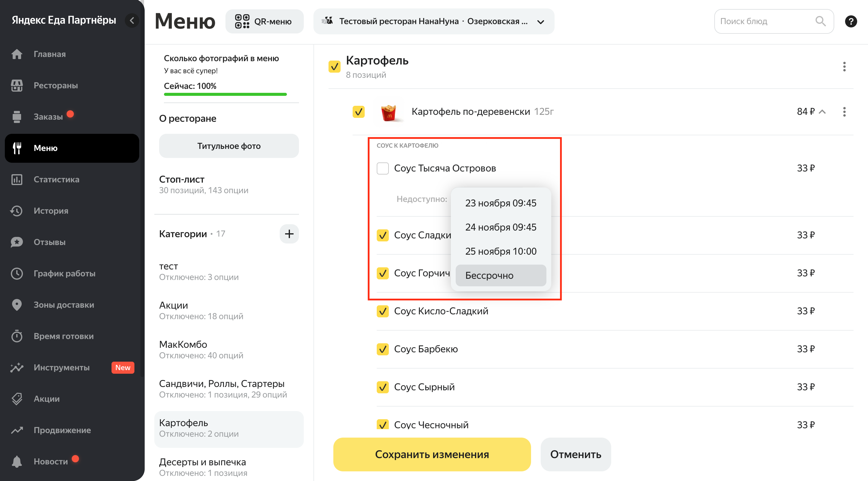
Task: Select category Картофель in list
Action: [x=229, y=429]
